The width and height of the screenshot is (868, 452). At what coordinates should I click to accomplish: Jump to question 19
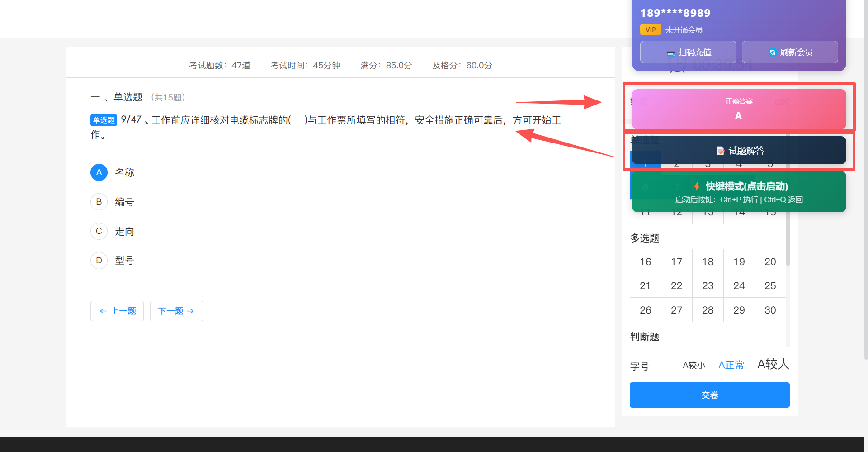[x=739, y=262]
